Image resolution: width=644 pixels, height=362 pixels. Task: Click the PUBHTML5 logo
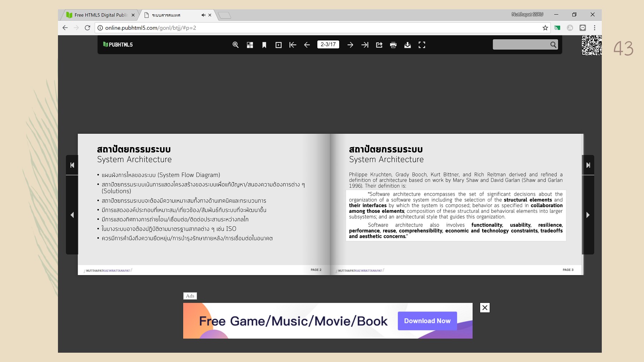pos(118,44)
